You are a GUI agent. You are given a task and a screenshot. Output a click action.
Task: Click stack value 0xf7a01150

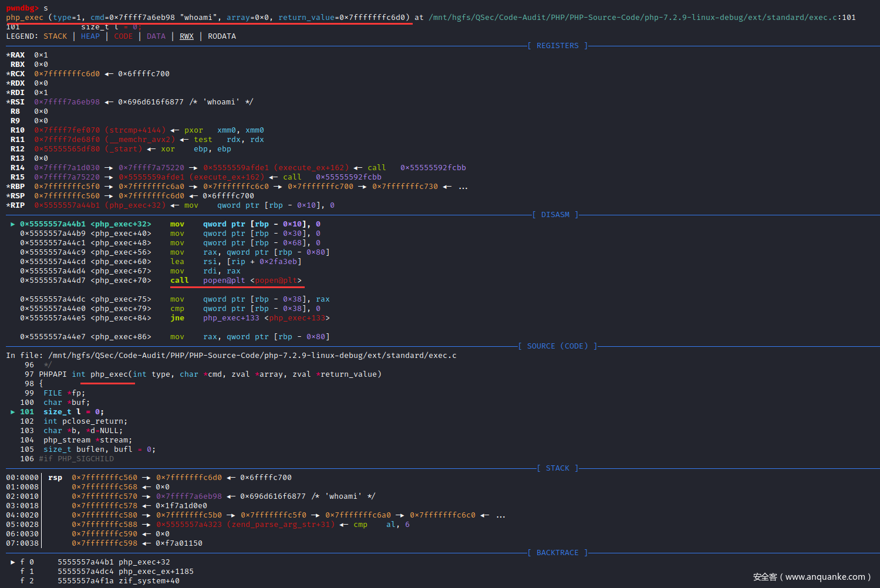180,543
